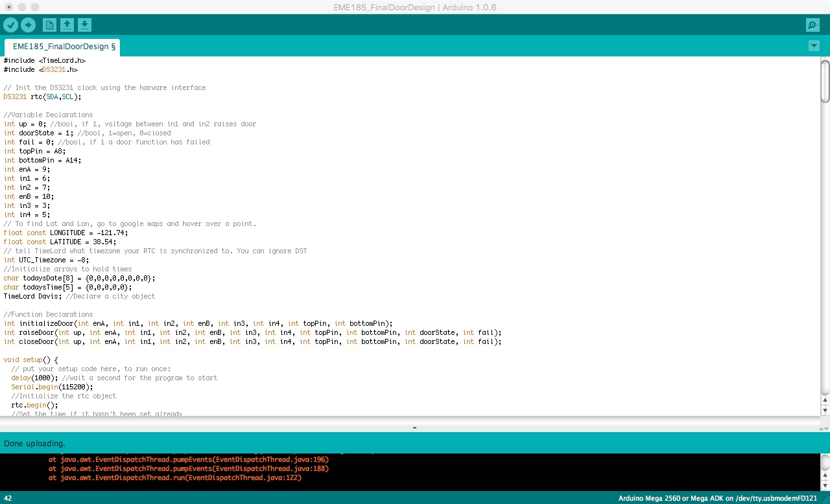The width and height of the screenshot is (830, 504).
Task: Click the "//Initialize arrays to hold times" comment
Action: point(67,269)
